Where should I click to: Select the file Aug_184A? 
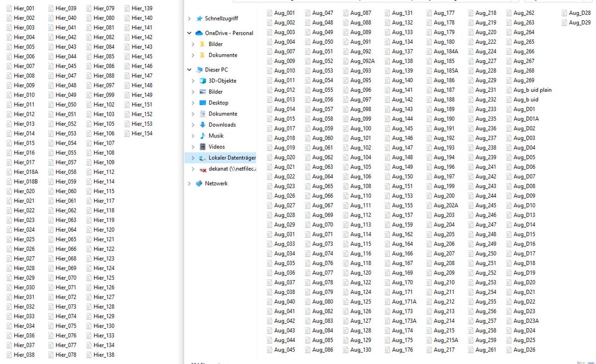446,52
